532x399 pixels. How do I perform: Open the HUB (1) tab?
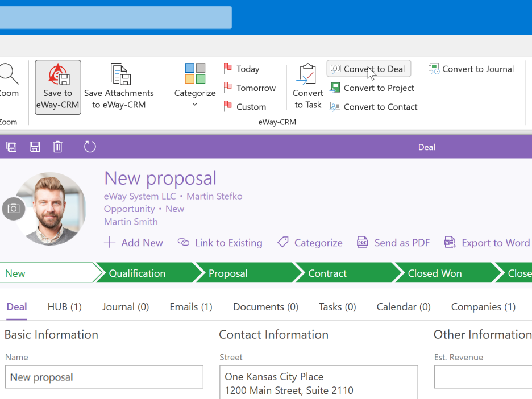[65, 307]
